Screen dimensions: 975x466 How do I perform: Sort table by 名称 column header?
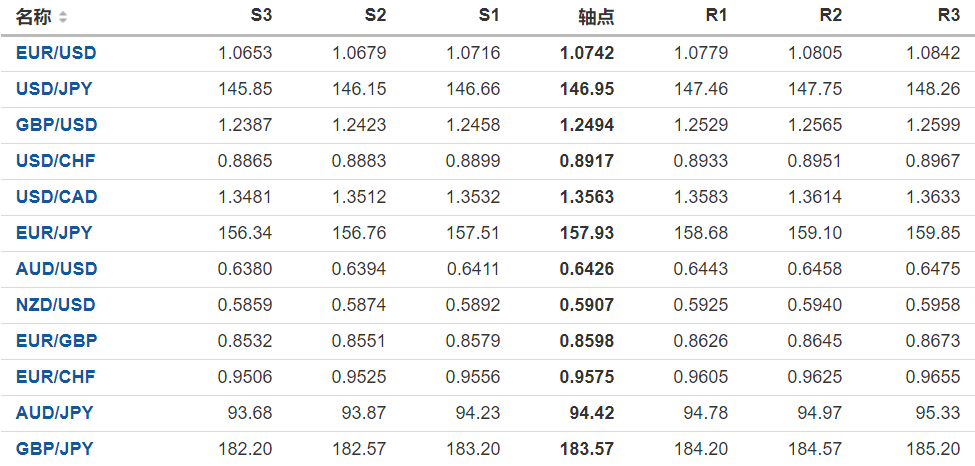[x=35, y=17]
